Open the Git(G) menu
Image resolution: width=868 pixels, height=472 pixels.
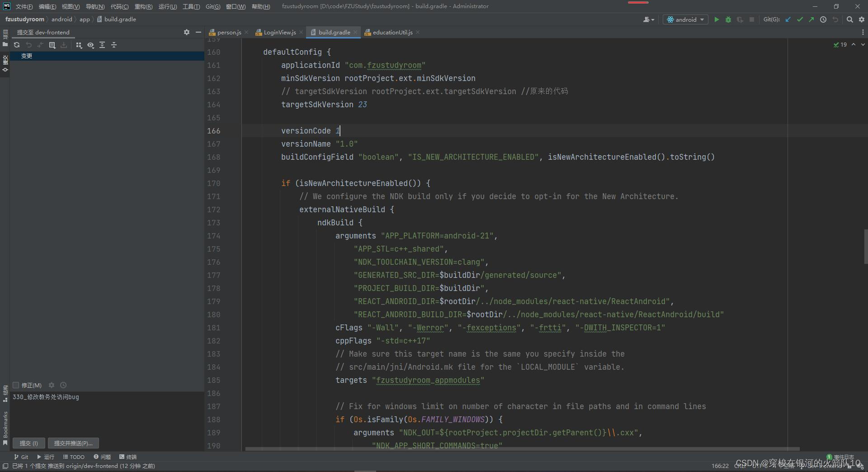point(213,6)
